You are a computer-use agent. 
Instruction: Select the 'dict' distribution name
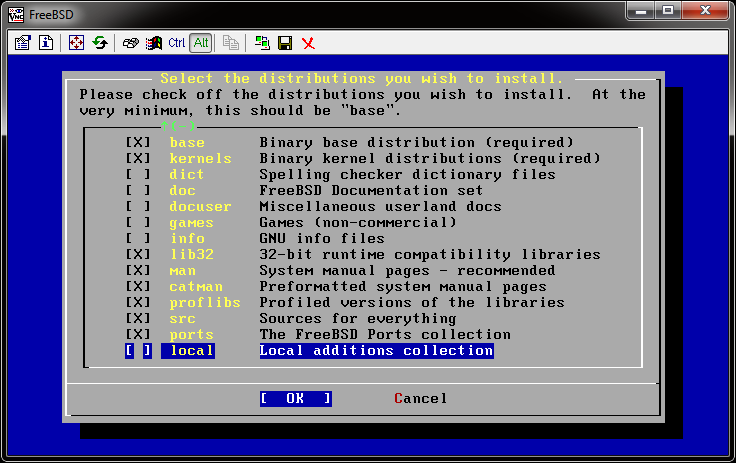[186, 174]
